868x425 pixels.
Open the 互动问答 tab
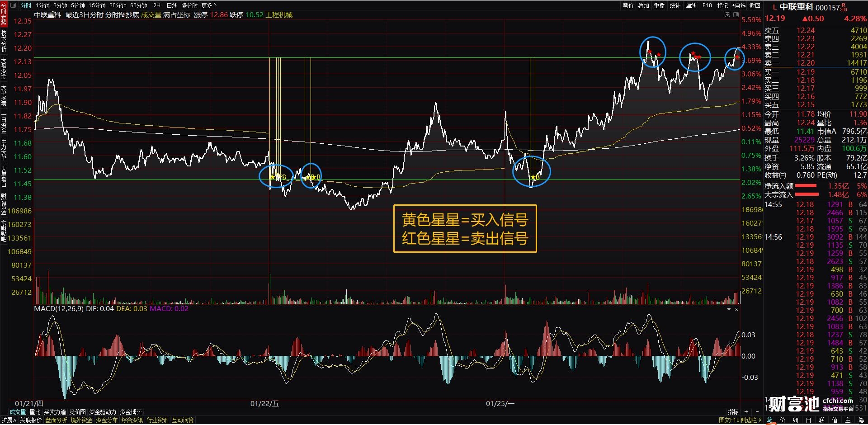click(x=183, y=420)
